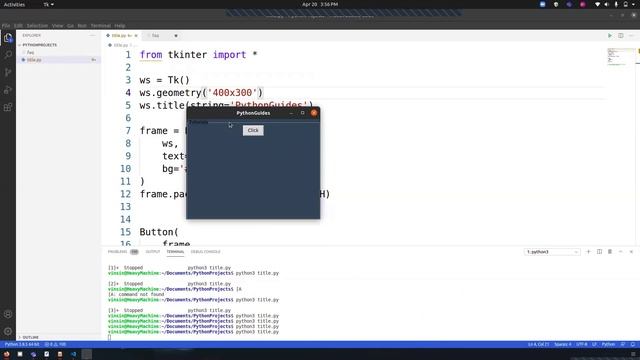Switch to the Output panel tab
The image size is (640, 360).
(153, 252)
